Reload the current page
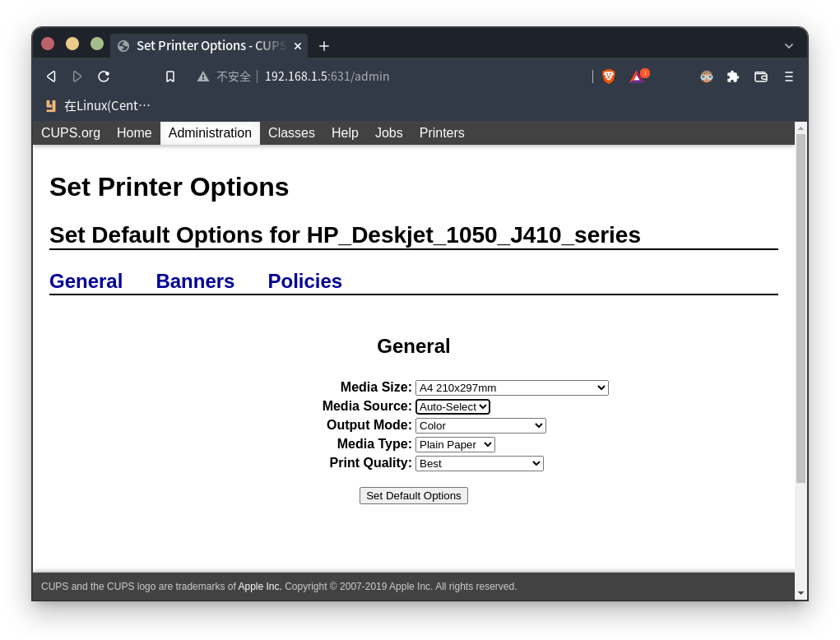Screen dimensions: 840x640 click(104, 76)
